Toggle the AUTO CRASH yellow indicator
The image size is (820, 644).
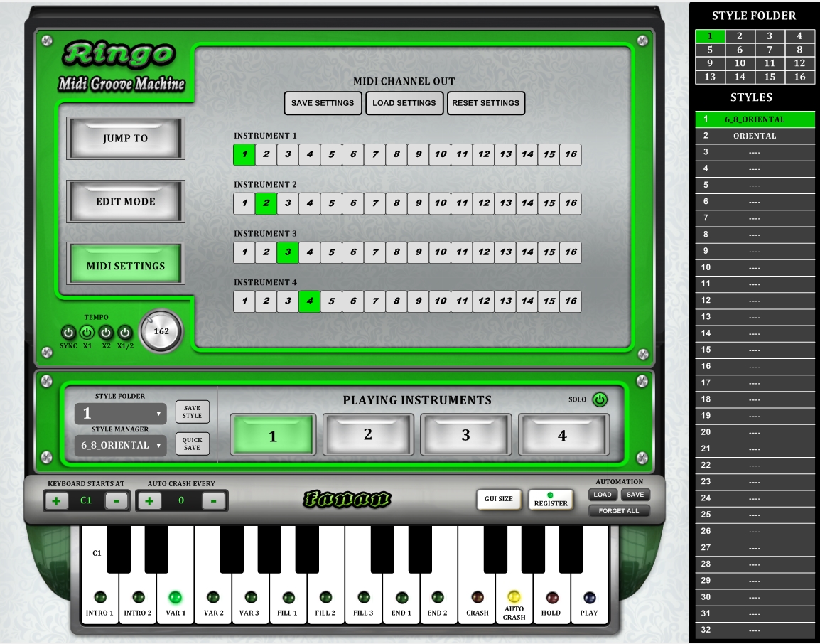(514, 597)
